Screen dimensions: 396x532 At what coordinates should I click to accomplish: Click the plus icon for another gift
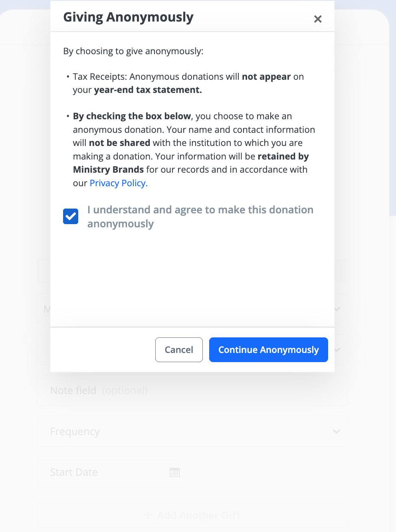148,515
